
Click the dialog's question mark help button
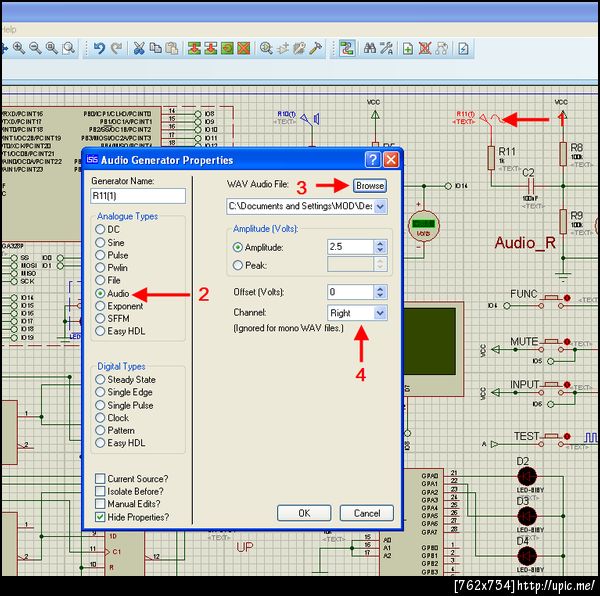[373, 160]
